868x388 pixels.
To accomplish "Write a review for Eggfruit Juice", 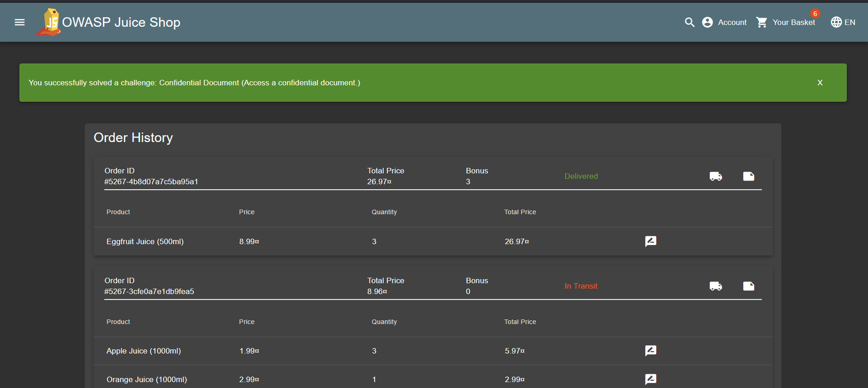I will [x=650, y=241].
